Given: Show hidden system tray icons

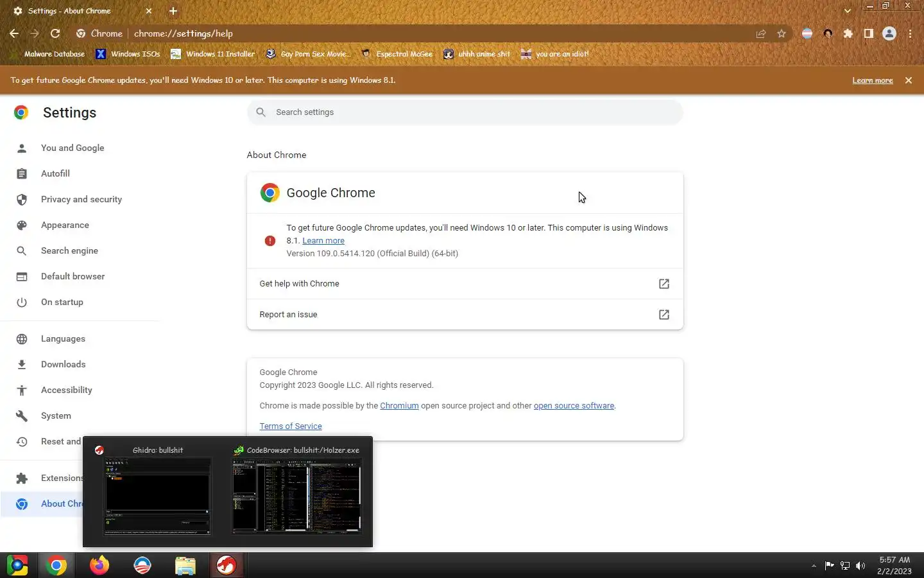Looking at the screenshot, I should click(814, 566).
